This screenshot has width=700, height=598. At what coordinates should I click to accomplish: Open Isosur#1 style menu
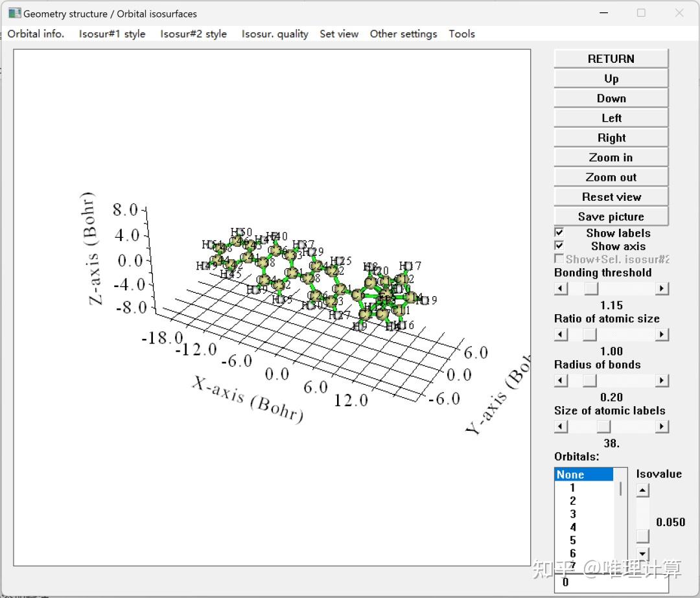[x=112, y=34]
